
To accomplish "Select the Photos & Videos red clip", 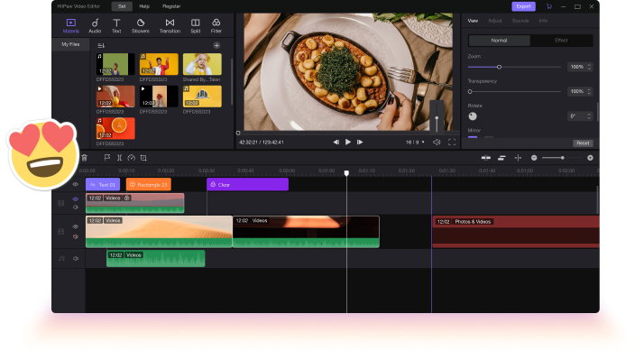I will [x=516, y=232].
